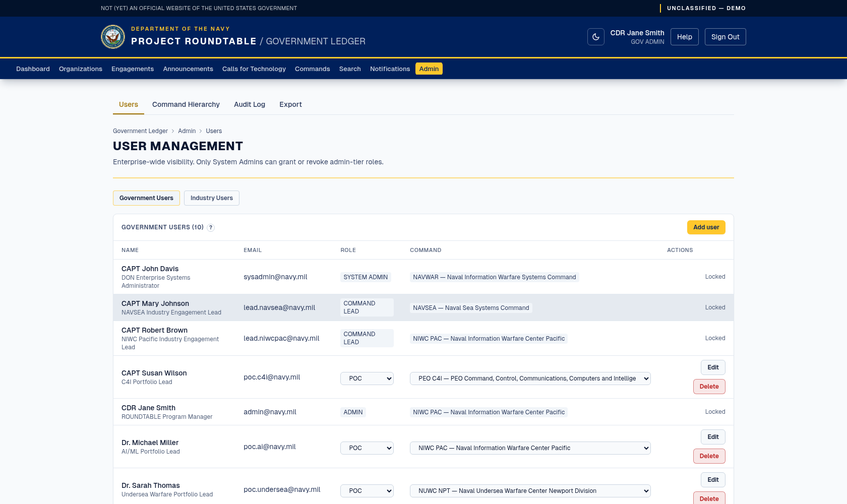Delete the CAPT Susan Wilson user
Screen dimensions: 847x504
click(x=709, y=387)
